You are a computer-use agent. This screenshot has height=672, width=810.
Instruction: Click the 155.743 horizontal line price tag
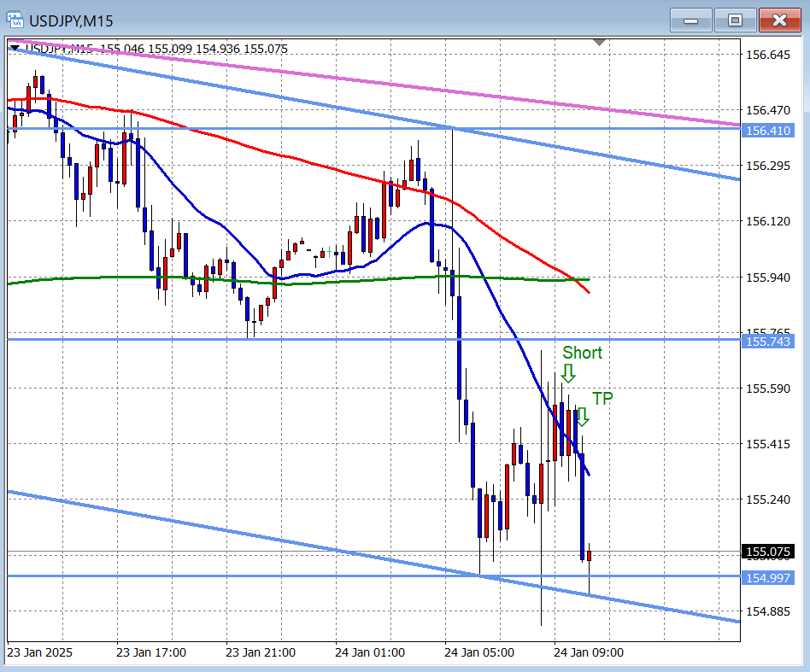pos(768,342)
